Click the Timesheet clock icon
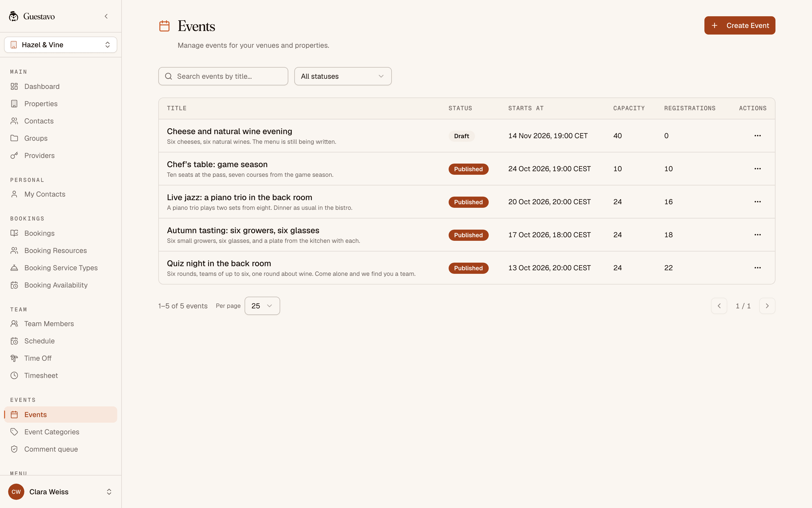 pos(14,375)
